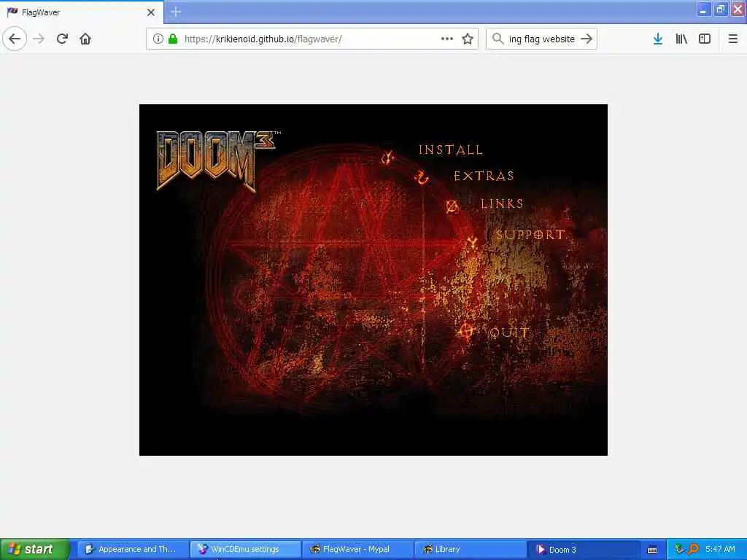Submit search with the arrow button

coord(587,39)
